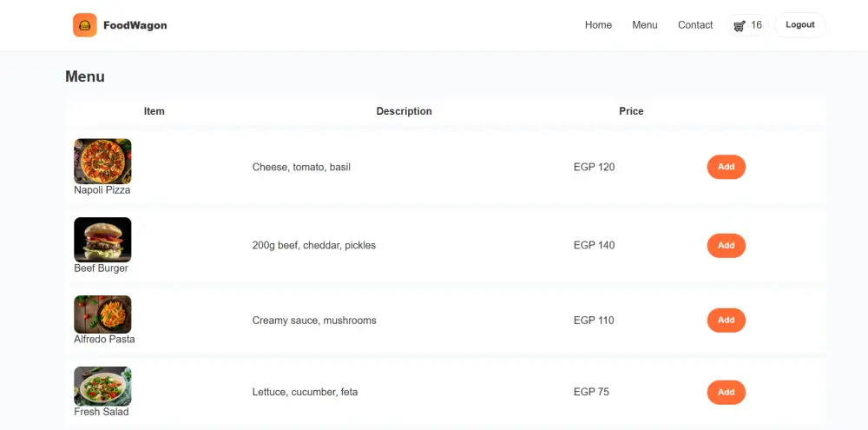Click the FoodWagon brand name
Image resolution: width=868 pixels, height=430 pixels.
click(x=135, y=25)
